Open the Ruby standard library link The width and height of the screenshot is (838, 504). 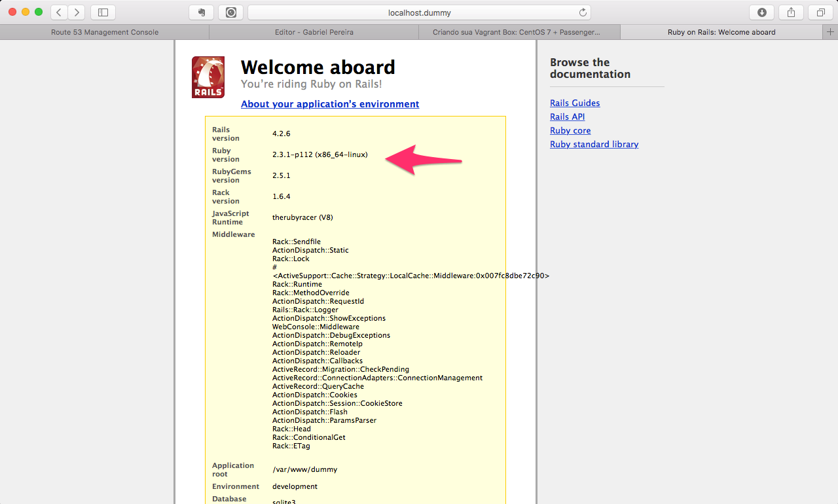[594, 144]
